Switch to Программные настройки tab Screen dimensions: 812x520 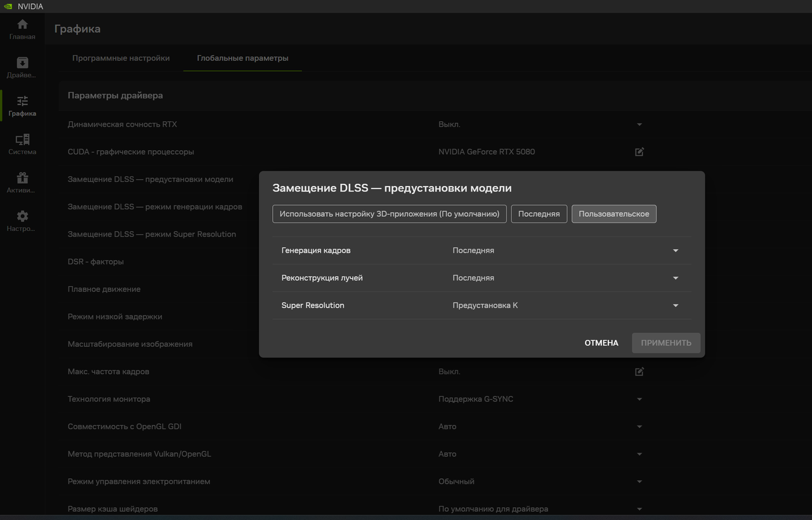[x=121, y=58]
